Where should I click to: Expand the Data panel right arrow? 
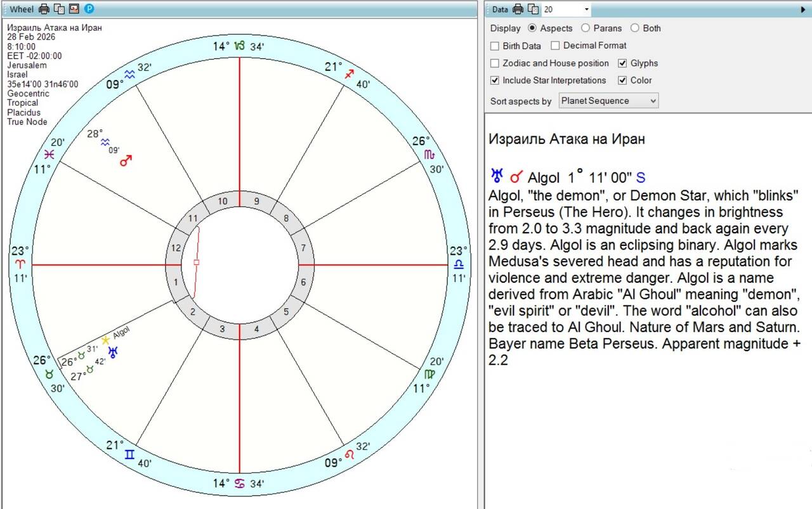pos(804,10)
